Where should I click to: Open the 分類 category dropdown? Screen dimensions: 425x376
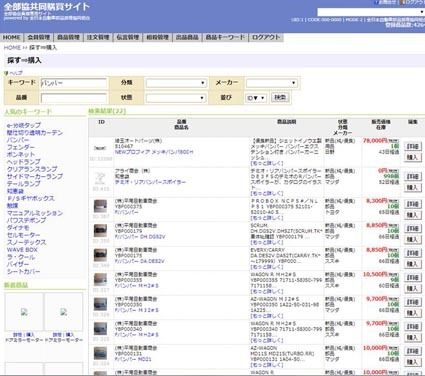[x=176, y=83]
